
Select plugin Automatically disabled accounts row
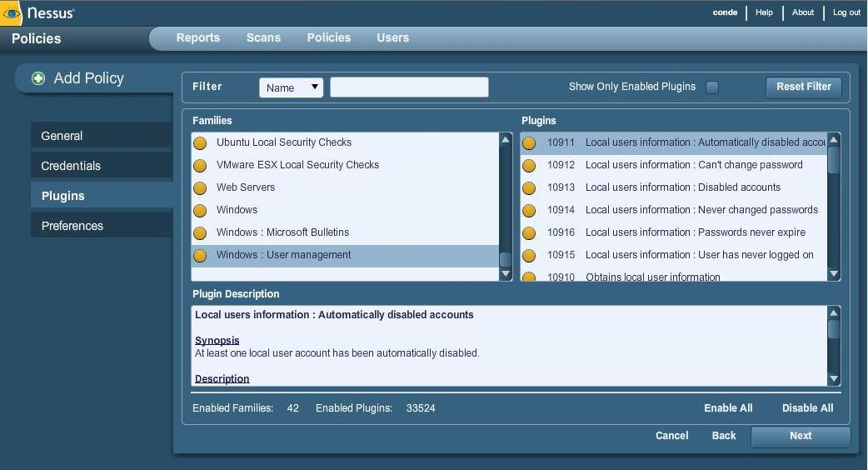click(673, 142)
